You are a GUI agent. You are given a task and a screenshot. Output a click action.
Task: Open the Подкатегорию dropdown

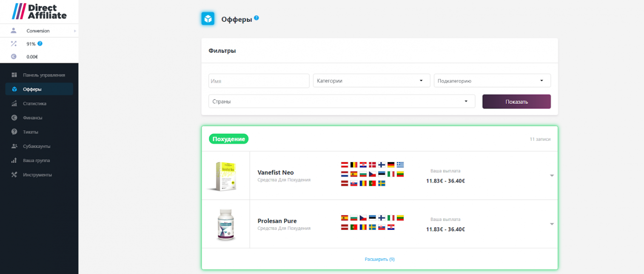point(492,81)
